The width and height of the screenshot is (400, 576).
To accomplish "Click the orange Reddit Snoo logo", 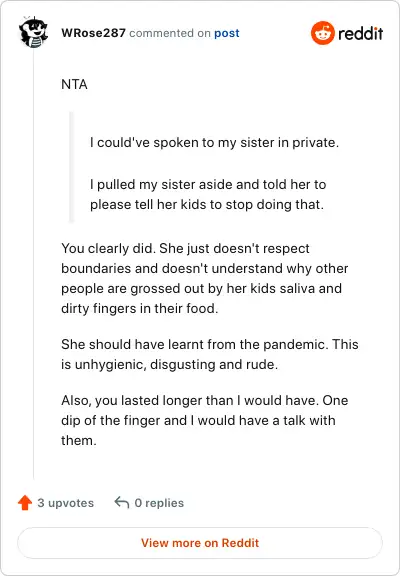I will (322, 33).
